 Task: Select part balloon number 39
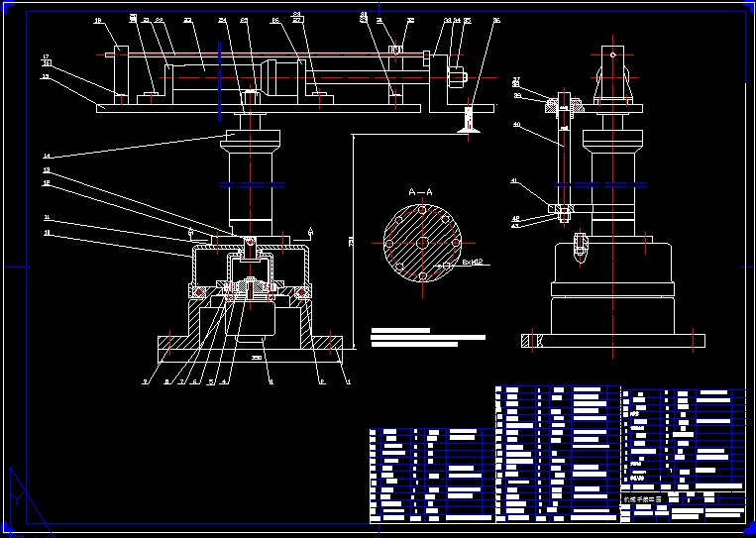(x=517, y=95)
